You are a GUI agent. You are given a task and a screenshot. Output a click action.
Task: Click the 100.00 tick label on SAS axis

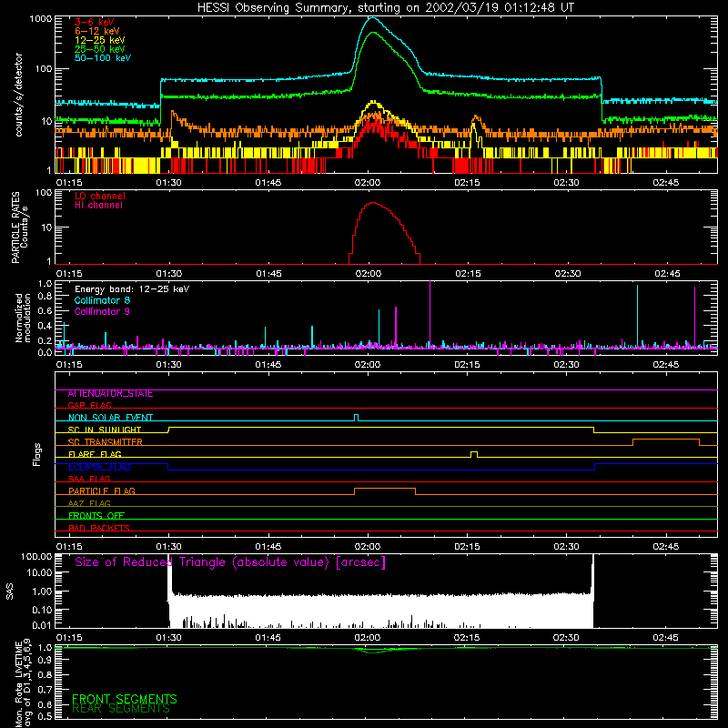pos(36,556)
